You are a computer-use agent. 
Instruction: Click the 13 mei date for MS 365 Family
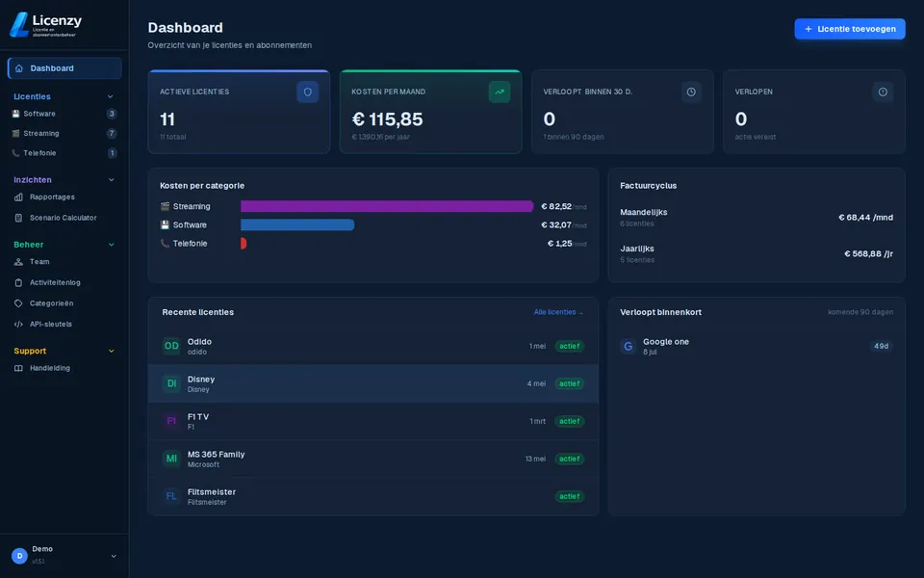click(536, 459)
